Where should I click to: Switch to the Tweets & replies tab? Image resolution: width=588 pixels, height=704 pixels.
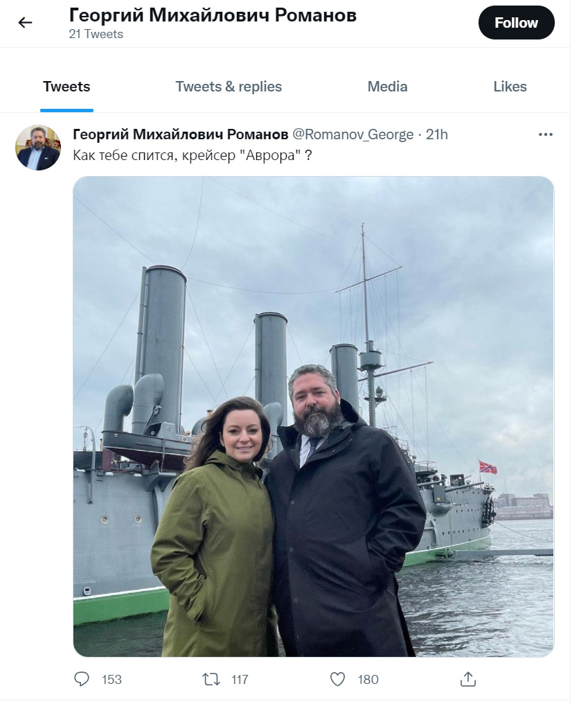229,87
